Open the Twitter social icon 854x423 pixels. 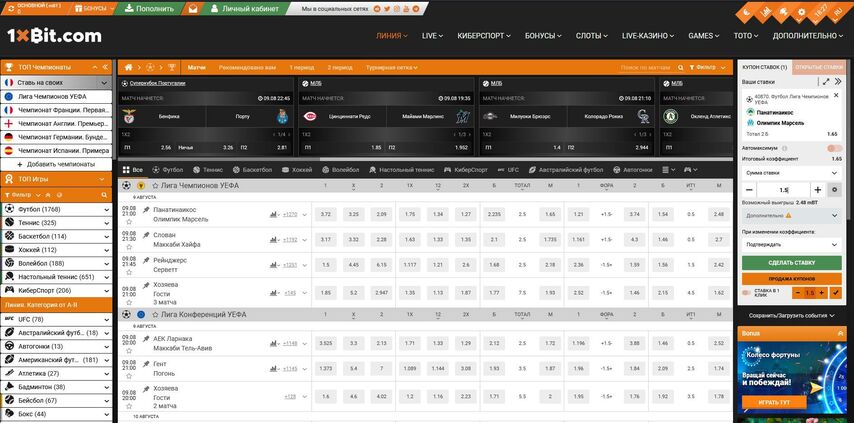[x=387, y=9]
